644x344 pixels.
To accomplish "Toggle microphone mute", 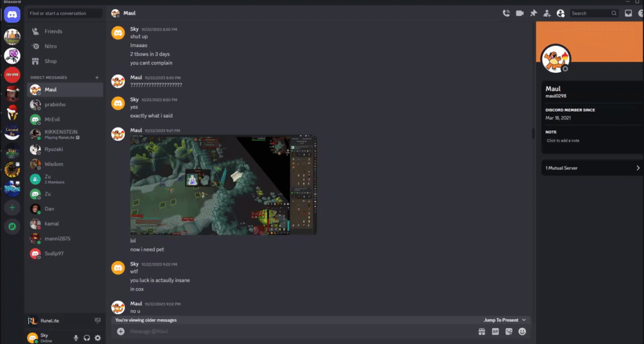I will [76, 338].
